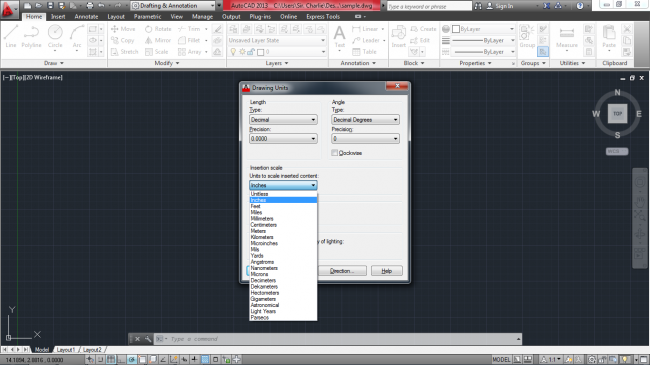Click the Help button in Drawing Units
650x365 pixels.
(x=386, y=271)
